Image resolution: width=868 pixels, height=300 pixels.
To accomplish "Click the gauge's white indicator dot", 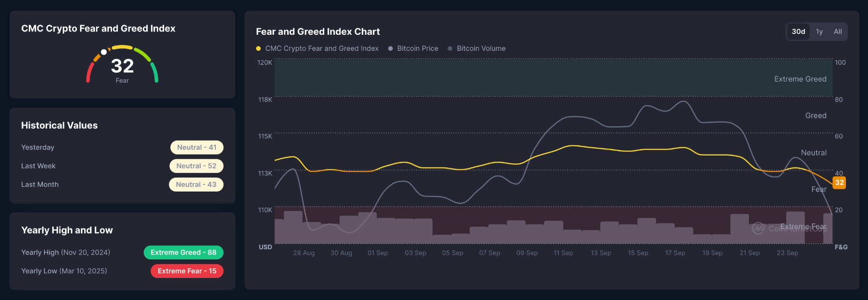I will [x=104, y=52].
